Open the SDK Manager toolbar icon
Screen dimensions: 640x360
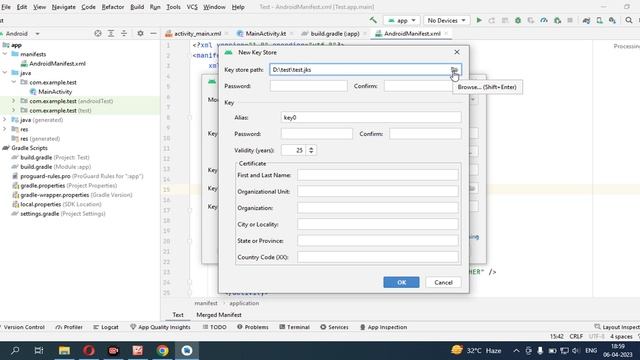tap(612, 20)
